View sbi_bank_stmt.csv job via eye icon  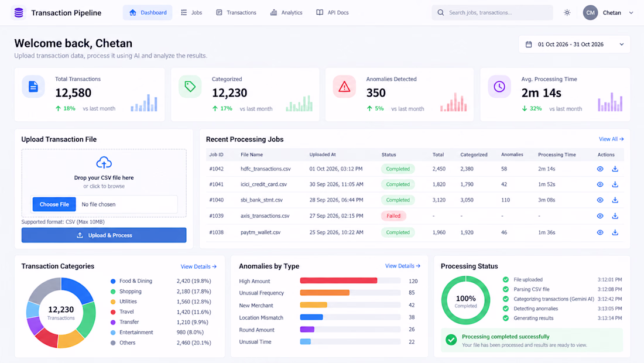[600, 200]
